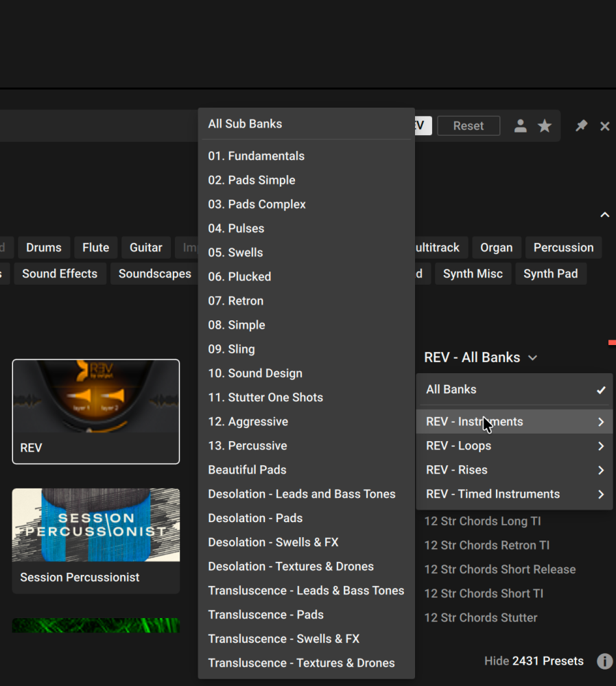Open the user presets filter icon
This screenshot has width=616, height=686.
tap(520, 126)
